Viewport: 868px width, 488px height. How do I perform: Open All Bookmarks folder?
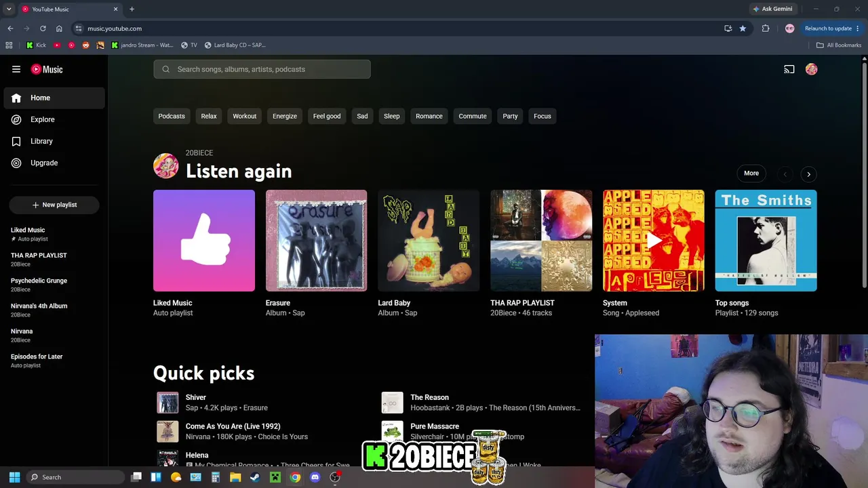pos(839,45)
